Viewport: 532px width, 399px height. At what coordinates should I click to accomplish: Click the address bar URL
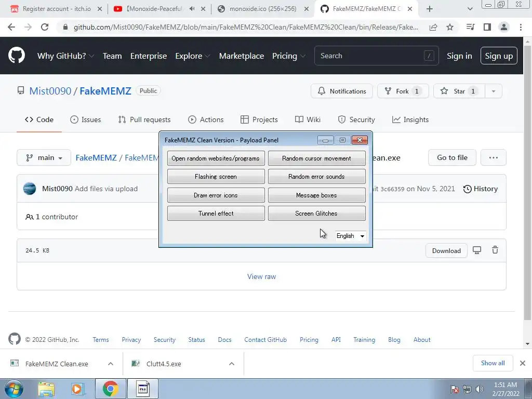246,27
